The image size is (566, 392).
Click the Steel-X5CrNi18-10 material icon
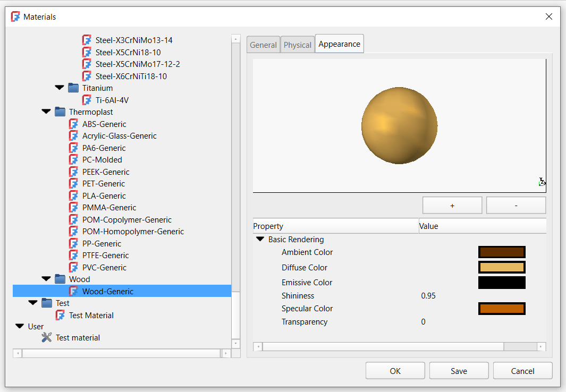tap(86, 52)
